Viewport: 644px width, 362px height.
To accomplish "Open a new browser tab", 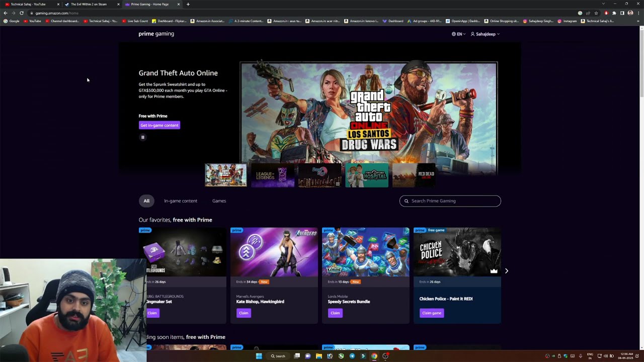I will coord(188,4).
